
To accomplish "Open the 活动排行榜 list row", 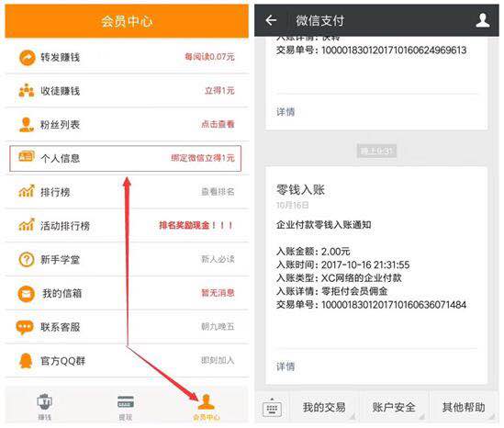I will (127, 226).
